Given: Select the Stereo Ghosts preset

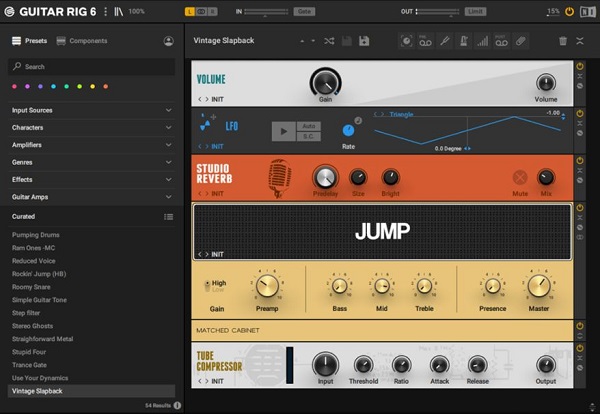Looking at the screenshot, I should tap(33, 326).
